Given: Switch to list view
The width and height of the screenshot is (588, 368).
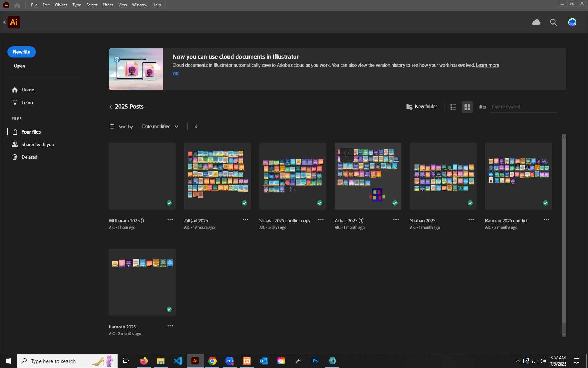Looking at the screenshot, I should 453,107.
